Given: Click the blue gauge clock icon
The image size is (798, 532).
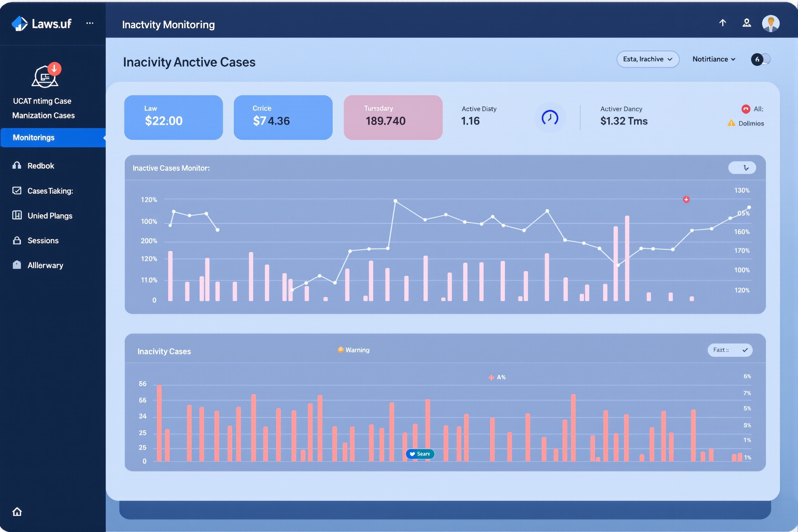Looking at the screenshot, I should click(x=550, y=117).
